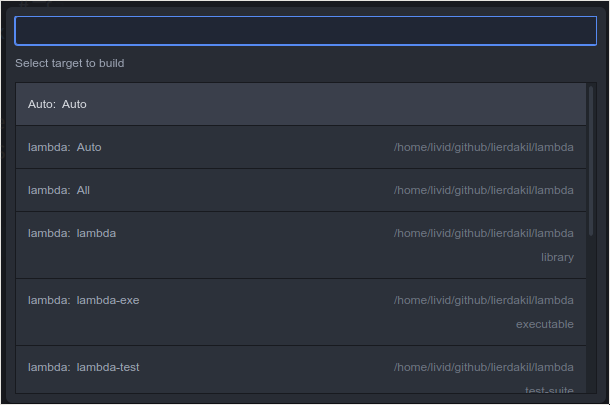Click the path beside 'lambda: lambda-test'
This screenshot has height=405, width=610.
pos(484,367)
